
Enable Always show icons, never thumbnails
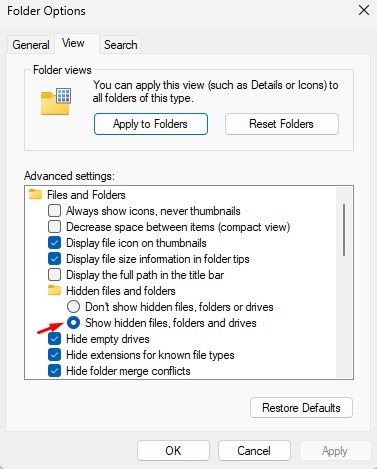click(54, 211)
